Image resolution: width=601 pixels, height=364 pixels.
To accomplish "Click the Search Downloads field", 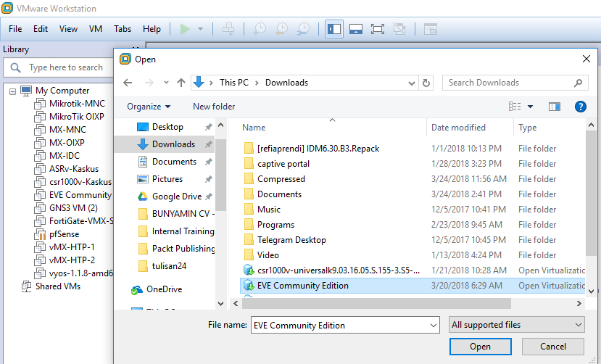I will click(515, 83).
